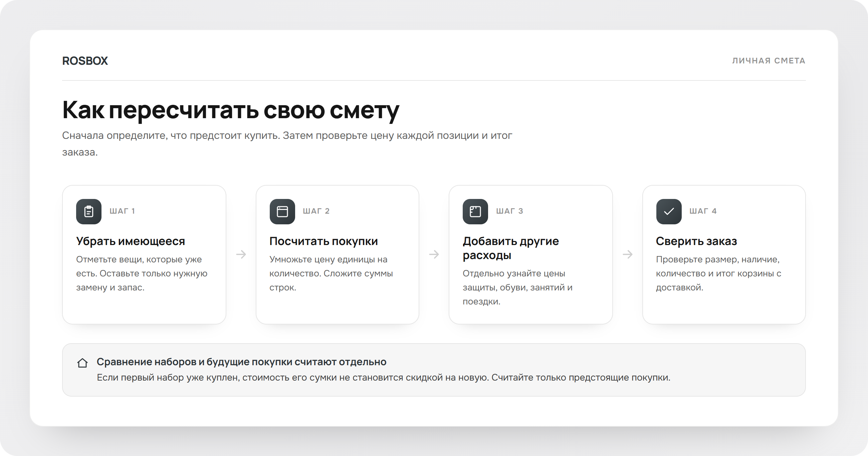Click the window icon for Шаг 2
This screenshot has height=456, width=868.
tap(282, 211)
